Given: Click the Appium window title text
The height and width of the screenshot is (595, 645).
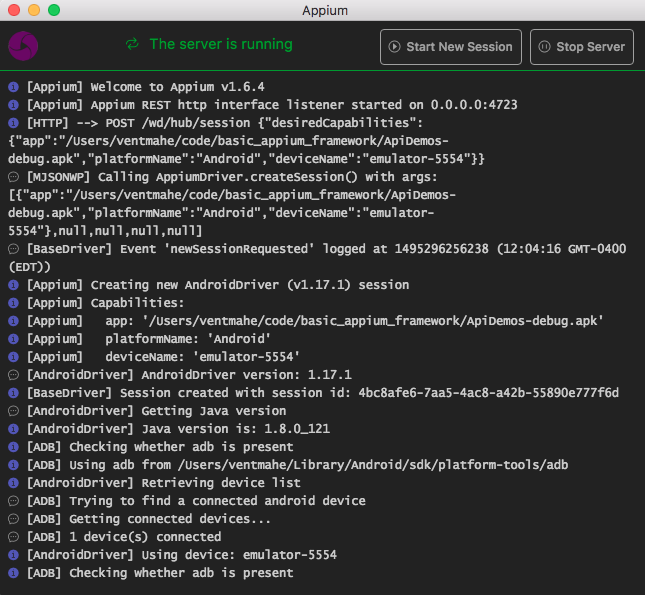Looking at the screenshot, I should click(x=325, y=10).
